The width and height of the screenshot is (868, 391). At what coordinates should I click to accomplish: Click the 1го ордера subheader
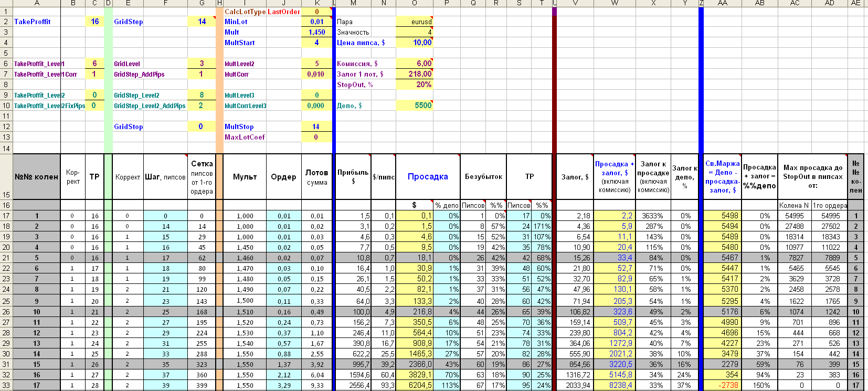830,205
